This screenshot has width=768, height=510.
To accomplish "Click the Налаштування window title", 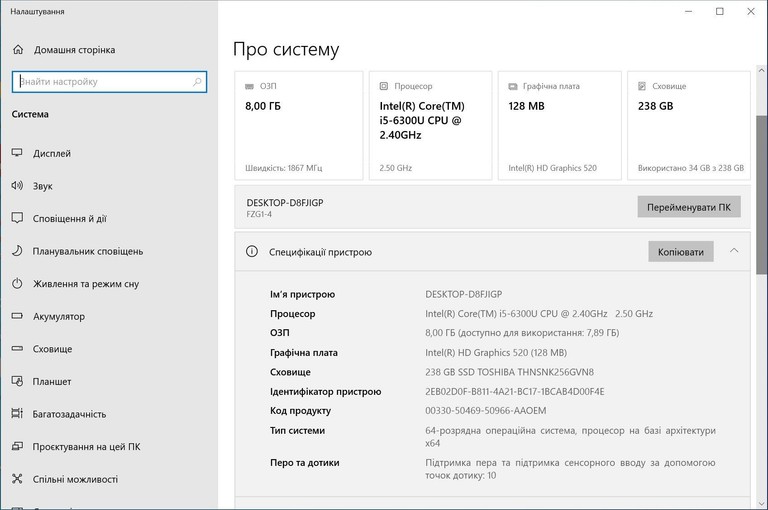I will point(37,11).
